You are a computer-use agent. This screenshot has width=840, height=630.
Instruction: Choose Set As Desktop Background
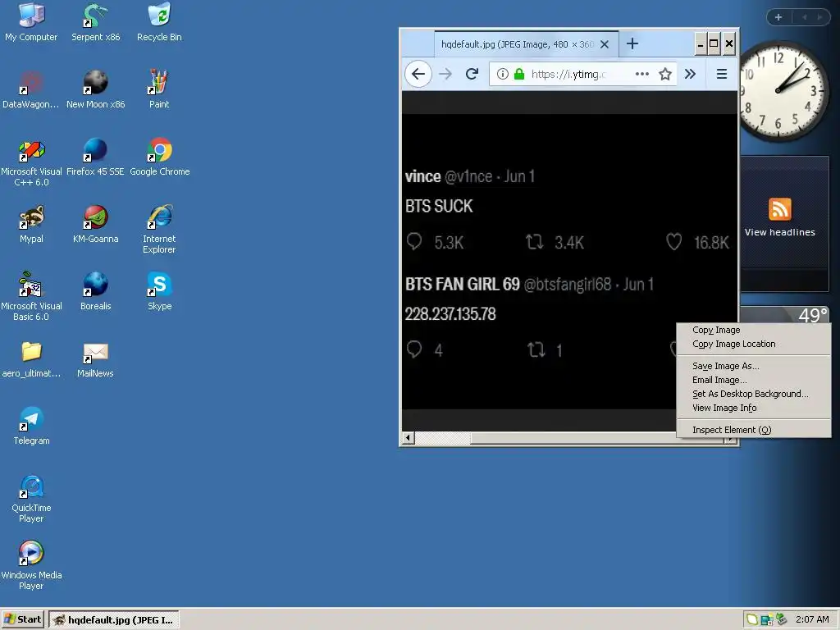750,394
